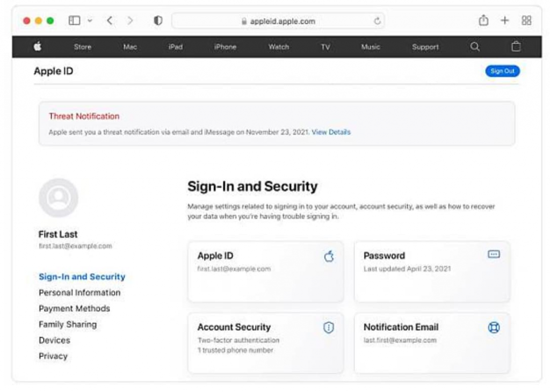Click shield icon on Account Security card
This screenshot has height=392, width=550.
[329, 328]
